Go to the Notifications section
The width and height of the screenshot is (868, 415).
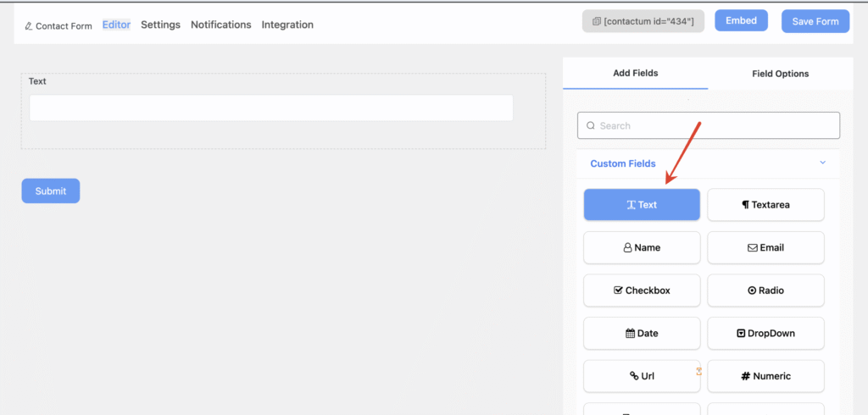[220, 25]
